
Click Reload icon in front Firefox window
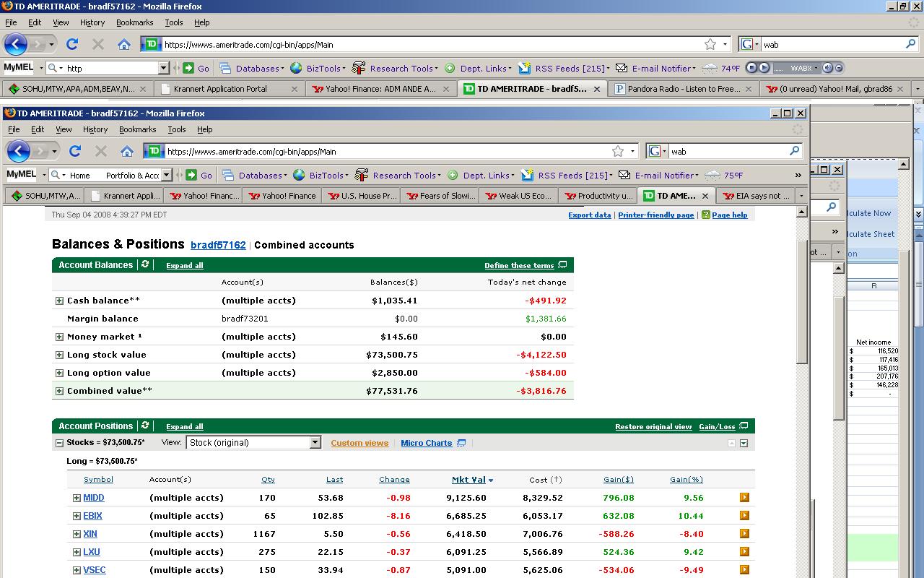(75, 151)
